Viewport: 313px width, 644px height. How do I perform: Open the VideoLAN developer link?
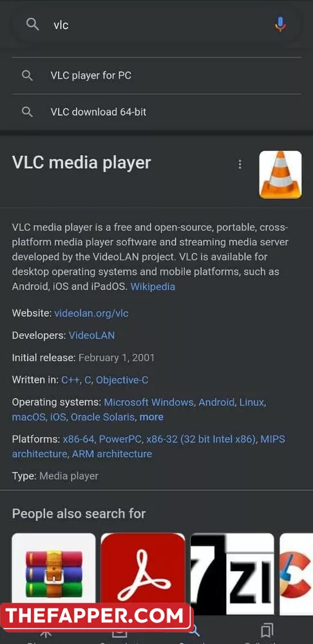pyautogui.click(x=91, y=336)
